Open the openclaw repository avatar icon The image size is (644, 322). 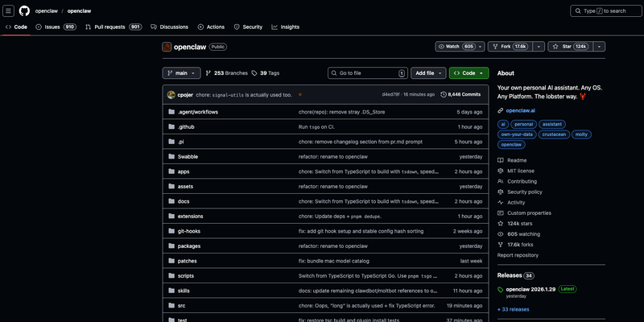point(167,47)
